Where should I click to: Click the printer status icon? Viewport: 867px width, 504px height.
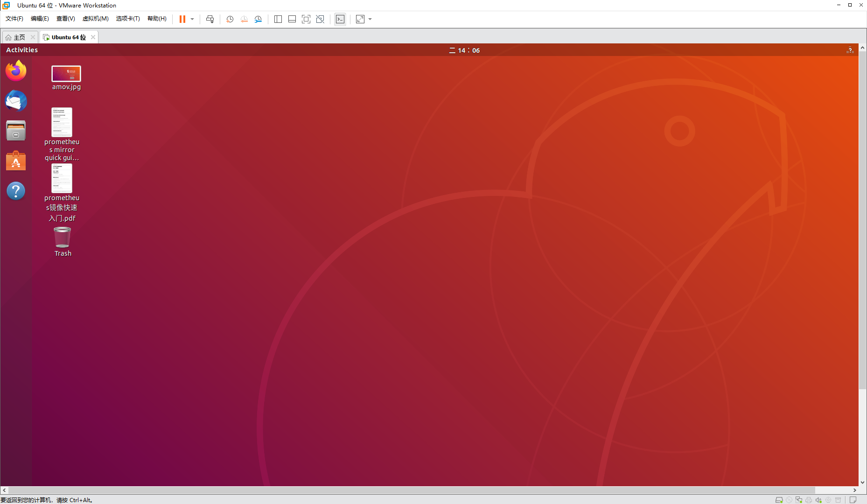[x=809, y=500]
